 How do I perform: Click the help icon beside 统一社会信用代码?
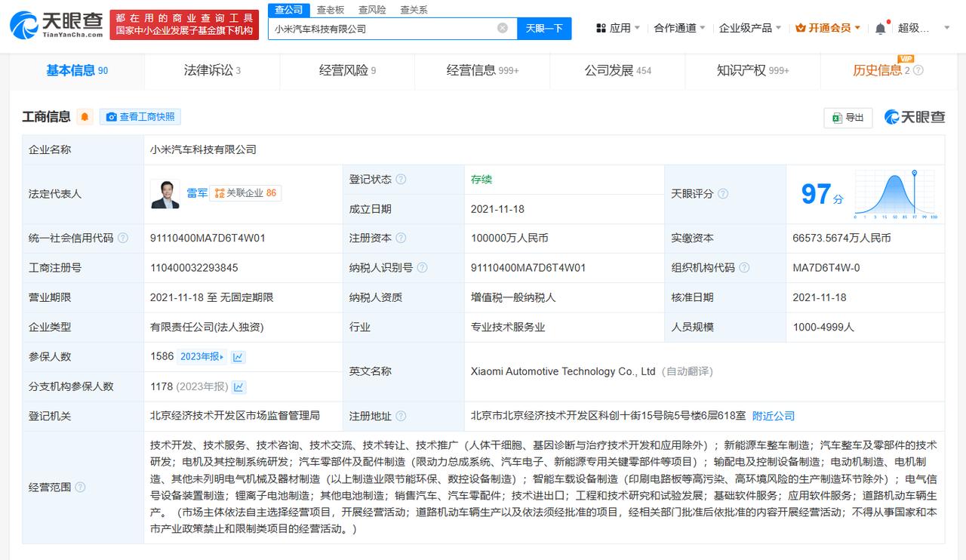[122, 238]
